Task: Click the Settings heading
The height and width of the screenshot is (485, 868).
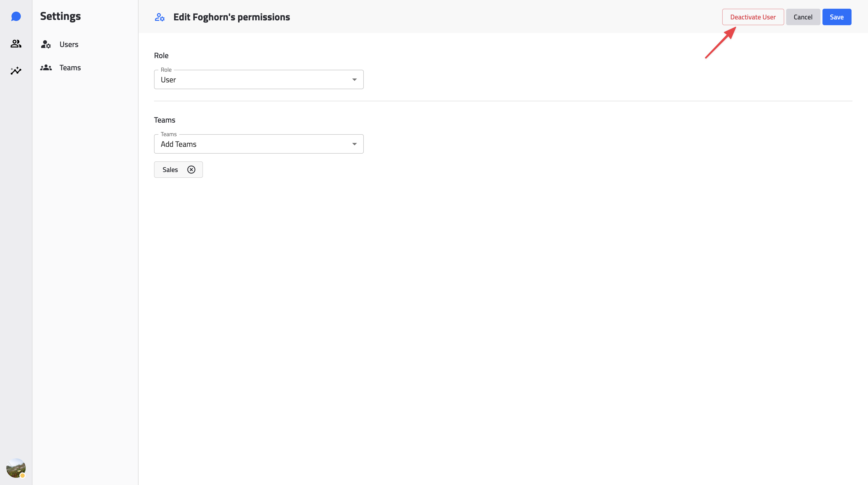Action: [x=60, y=16]
